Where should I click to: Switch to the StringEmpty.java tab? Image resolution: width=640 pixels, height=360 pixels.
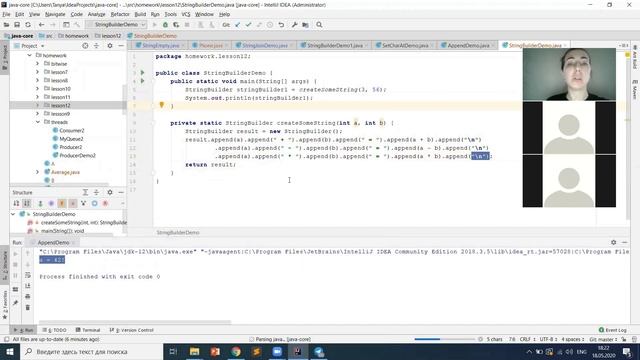pyautogui.click(x=158, y=45)
